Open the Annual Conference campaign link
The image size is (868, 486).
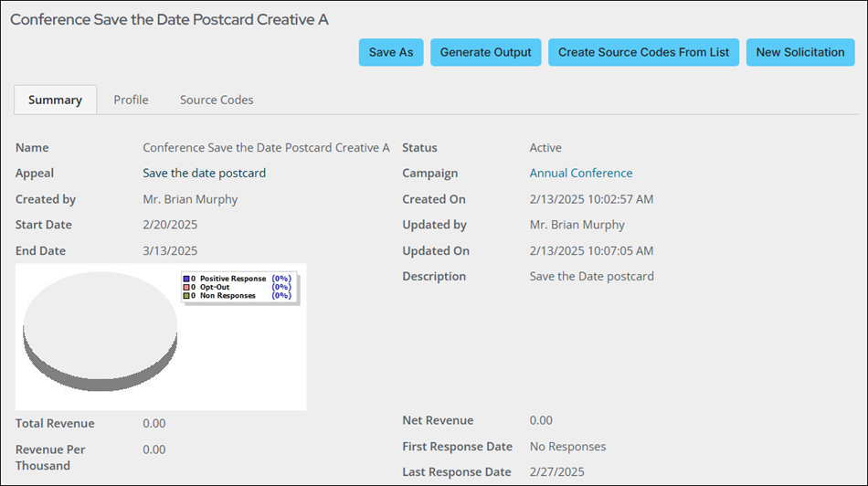(x=581, y=173)
